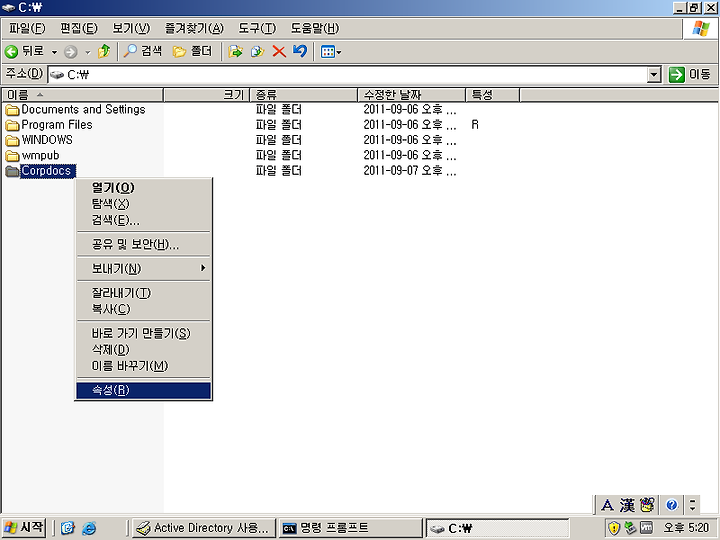Viewport: 720px width, 540px height.
Task: Choose Create Shortcut (바로 가기 만들기)
Action: point(143,333)
